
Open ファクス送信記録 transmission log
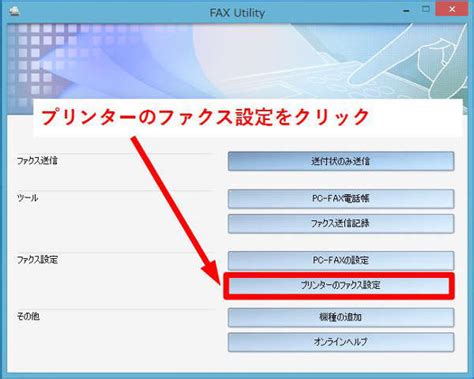click(341, 223)
